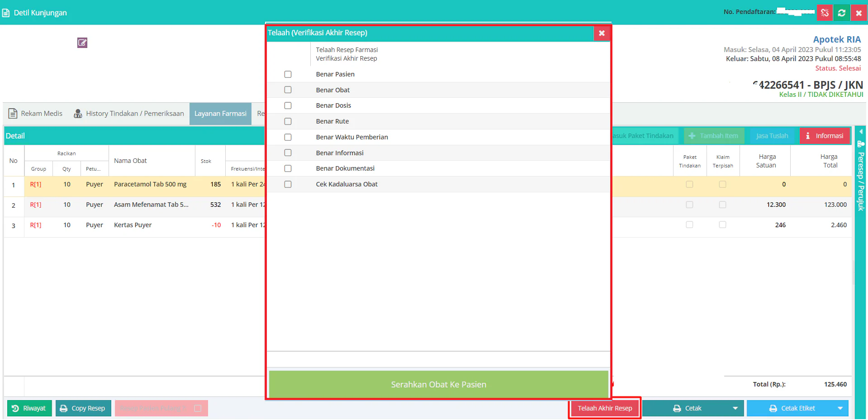This screenshot has height=420, width=868.
Task: Toggle the checkbox on the faded pink button
Action: (x=198, y=408)
